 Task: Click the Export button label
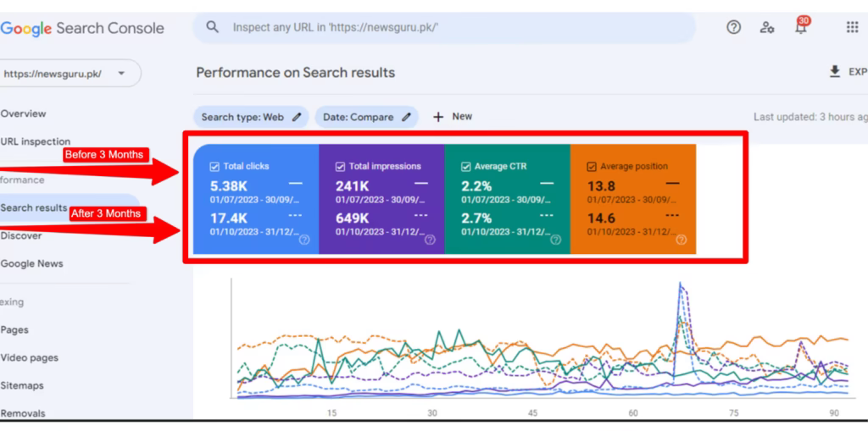coord(858,72)
